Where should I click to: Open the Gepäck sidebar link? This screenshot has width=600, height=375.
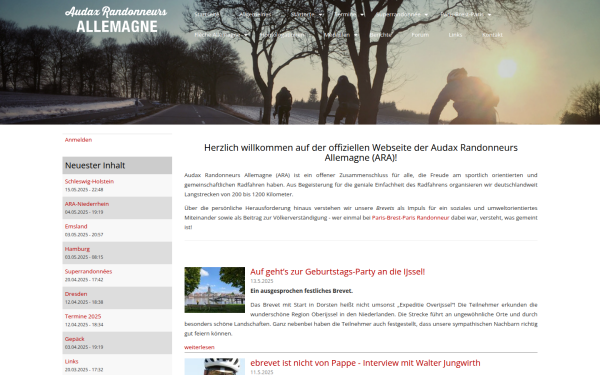click(75, 339)
